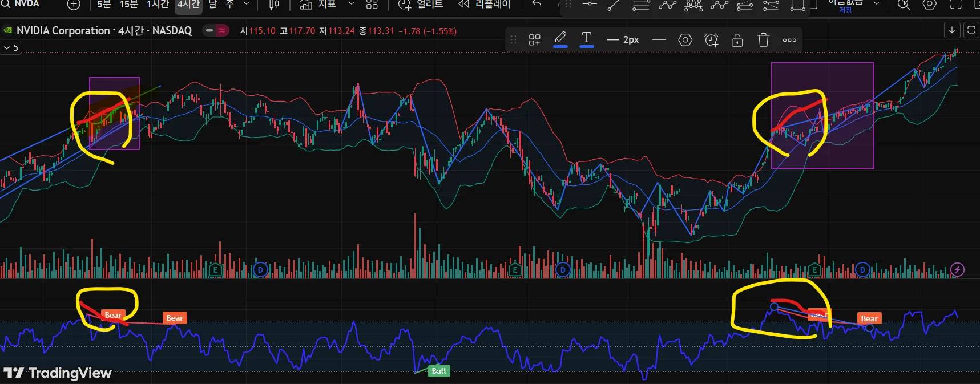
Task: Add alert on drawing clock icon
Action: (711, 40)
